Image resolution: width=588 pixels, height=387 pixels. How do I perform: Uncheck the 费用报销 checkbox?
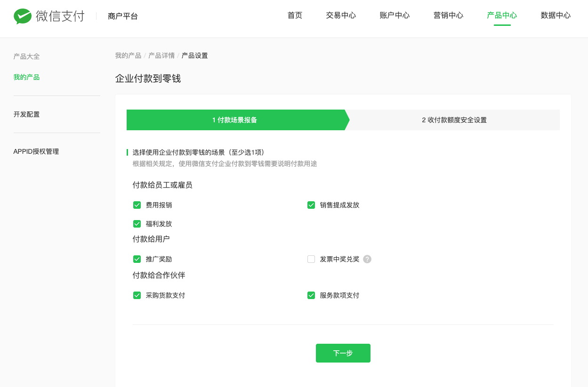point(137,205)
